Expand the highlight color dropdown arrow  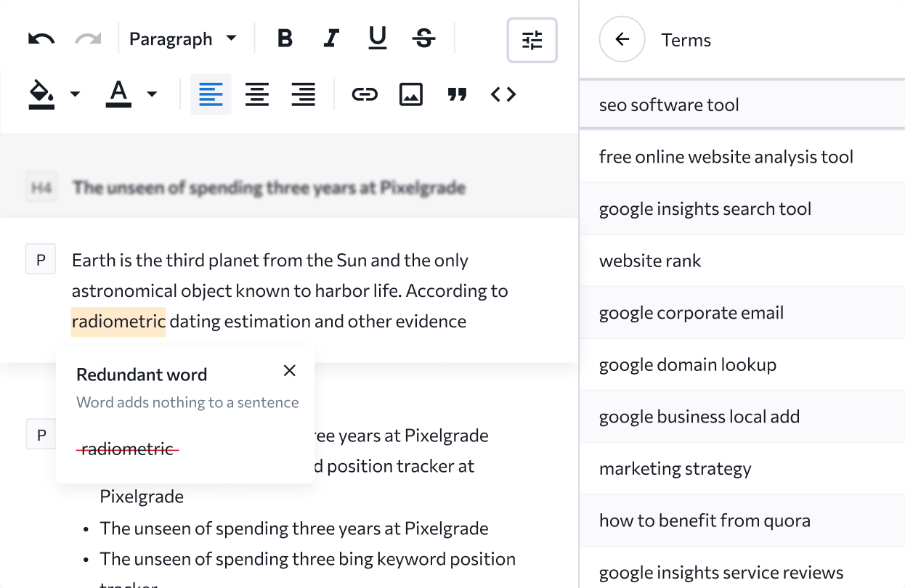click(75, 94)
